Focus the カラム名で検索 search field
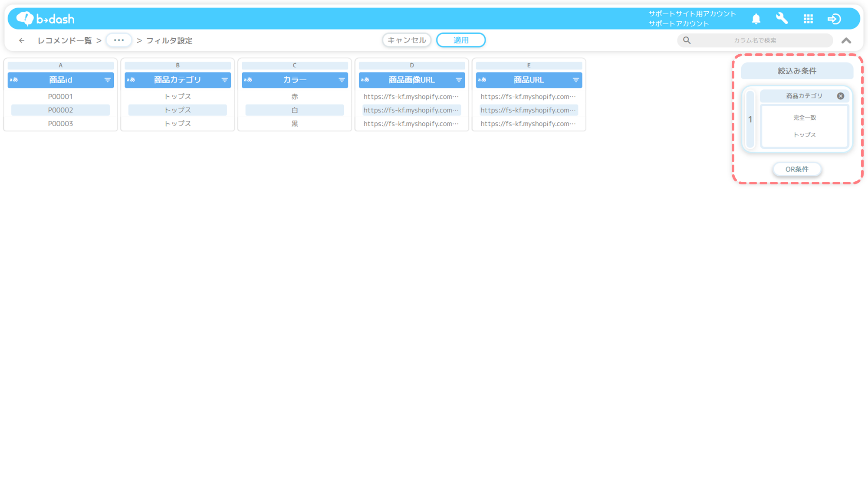 [755, 40]
